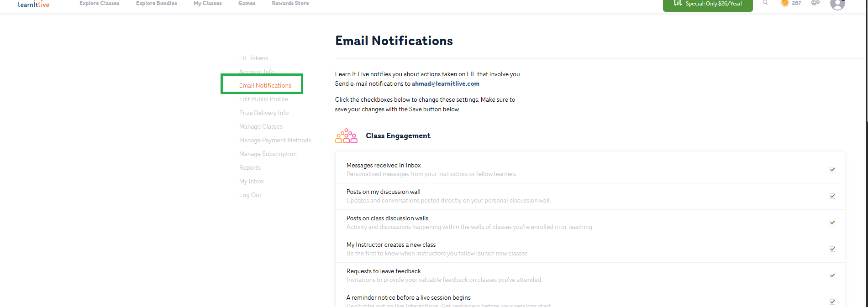Click the 267 token balance
The width and height of the screenshot is (868, 307).
(x=796, y=3)
